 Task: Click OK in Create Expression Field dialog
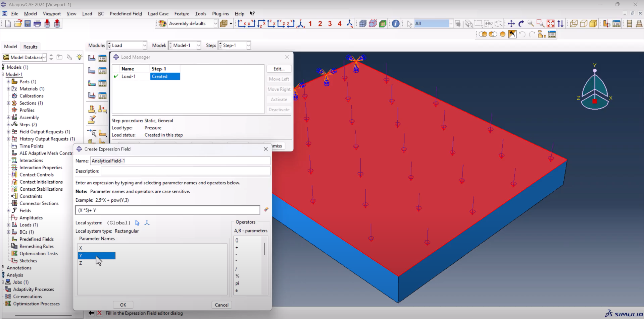(x=123, y=305)
